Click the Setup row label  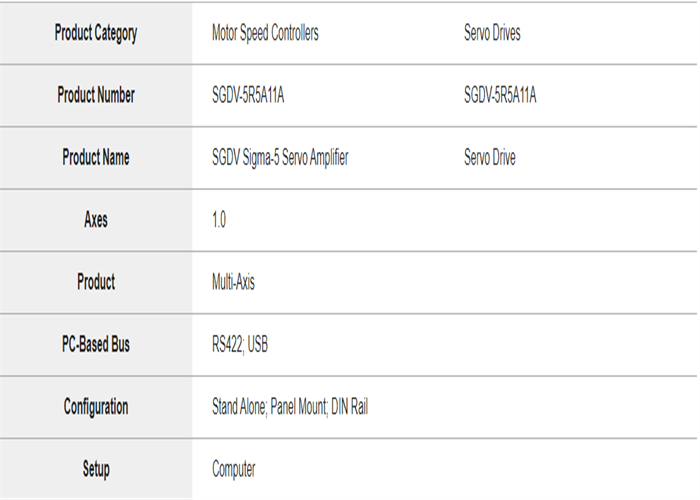point(96,469)
